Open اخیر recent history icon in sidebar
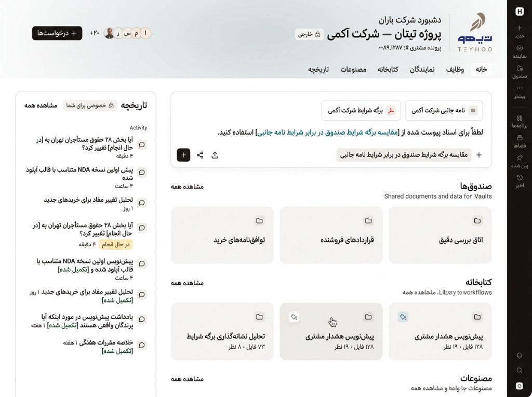Viewport: 532px width, 397px height. [520, 181]
